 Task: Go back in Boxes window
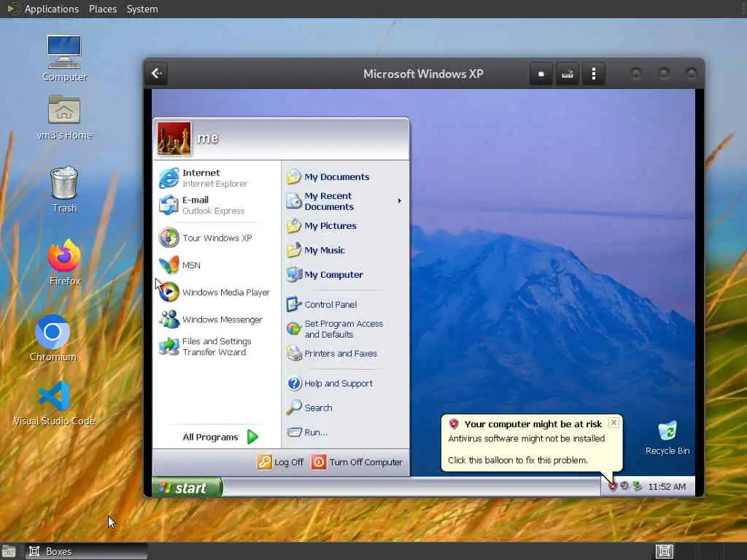click(157, 74)
